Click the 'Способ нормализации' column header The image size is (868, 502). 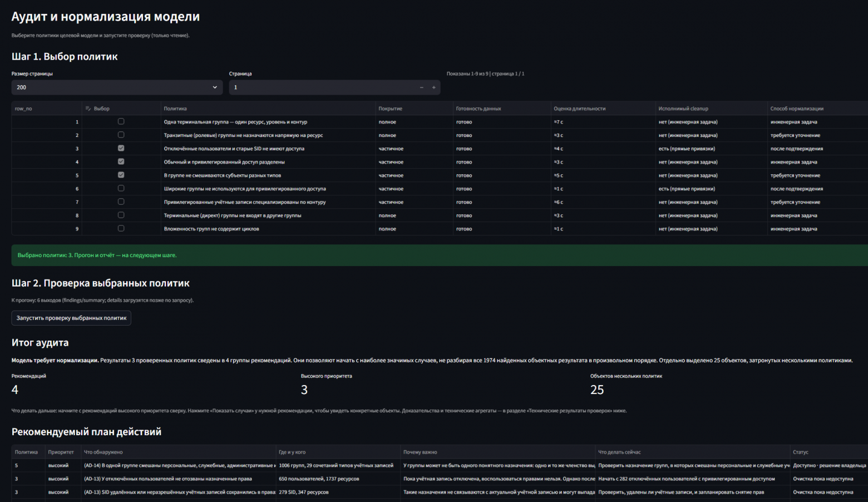click(x=817, y=109)
